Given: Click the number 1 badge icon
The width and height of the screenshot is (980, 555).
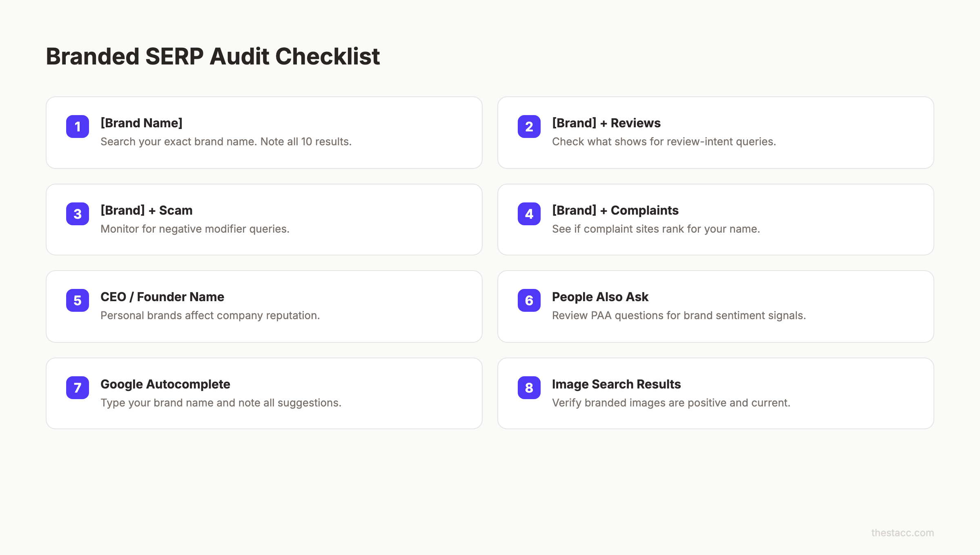Looking at the screenshot, I should (77, 127).
